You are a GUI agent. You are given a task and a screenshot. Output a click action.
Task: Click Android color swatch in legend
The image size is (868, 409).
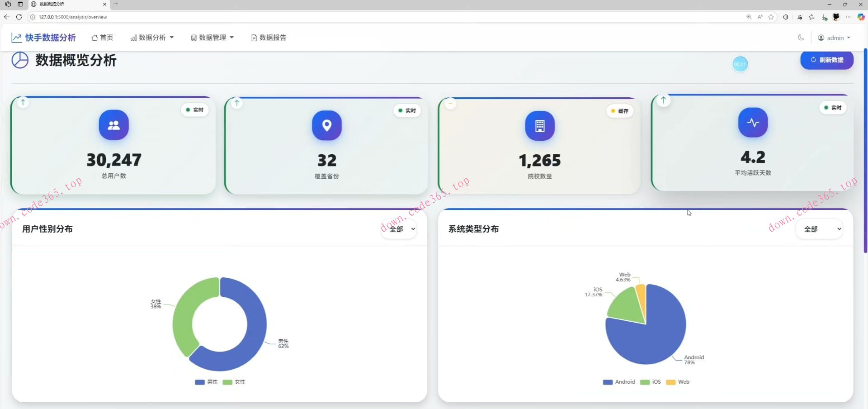(x=608, y=382)
